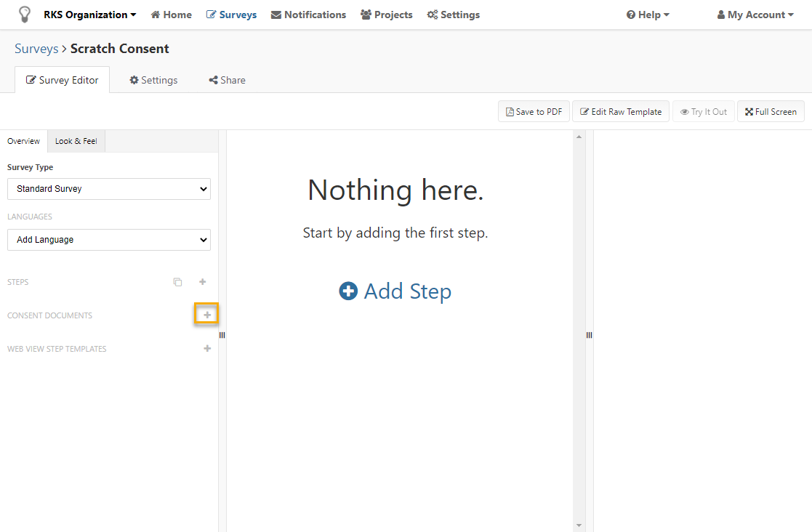812x532 pixels.
Task: Go to the Share tab
Action: click(x=227, y=80)
